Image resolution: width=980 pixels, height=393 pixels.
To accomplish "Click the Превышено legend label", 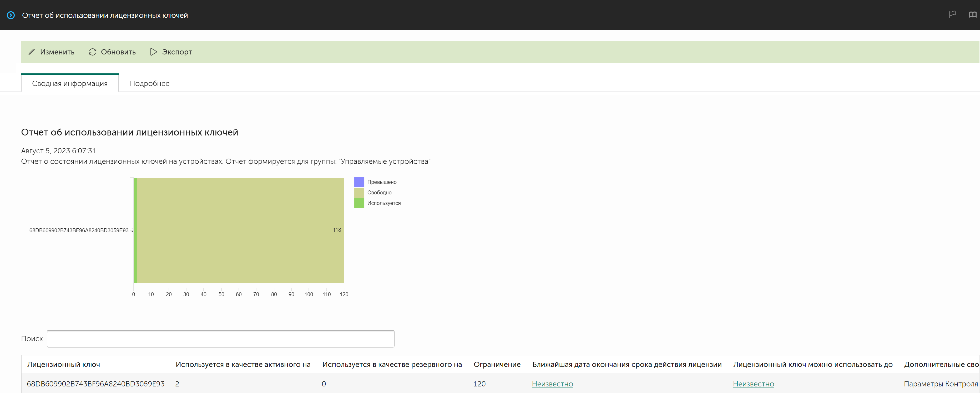I will click(382, 182).
